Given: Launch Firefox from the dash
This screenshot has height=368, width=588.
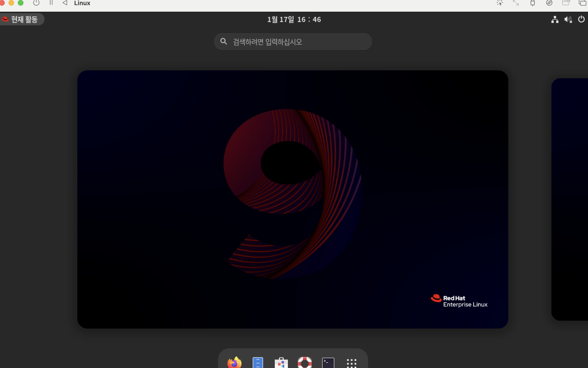Looking at the screenshot, I should pos(234,363).
